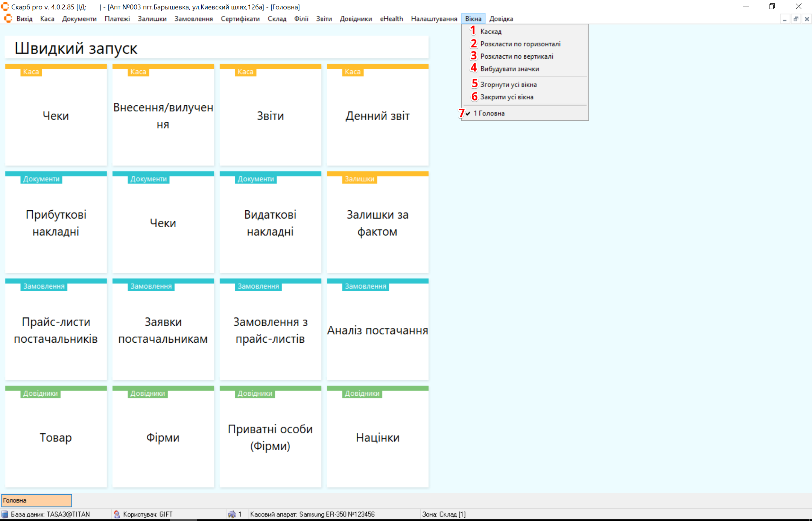Click the database icon in status bar
812x521 pixels.
tap(5, 514)
